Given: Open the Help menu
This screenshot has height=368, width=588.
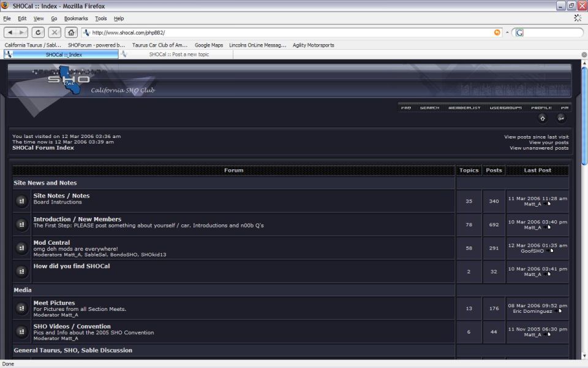Looking at the screenshot, I should coord(118,18).
